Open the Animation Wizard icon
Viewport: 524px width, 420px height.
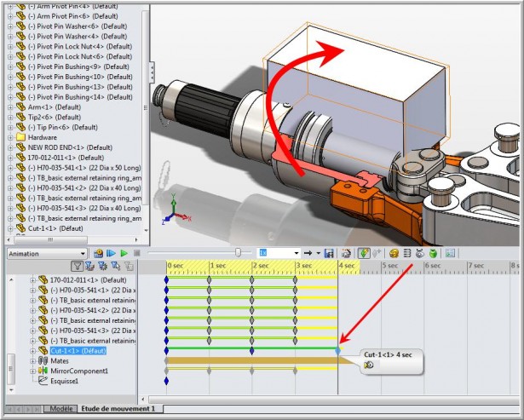(x=347, y=253)
